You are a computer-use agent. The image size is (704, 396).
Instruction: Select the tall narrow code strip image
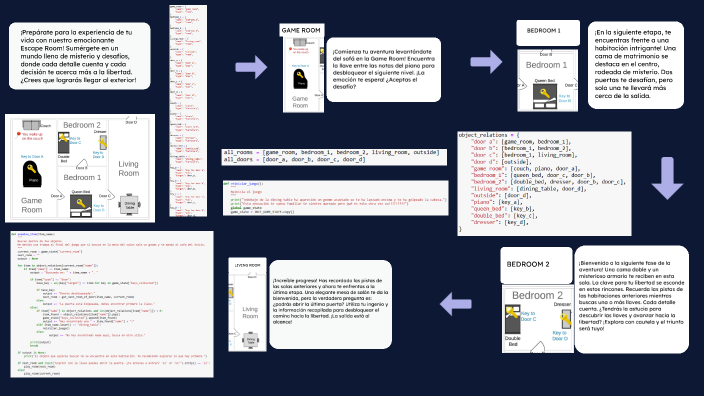click(188, 111)
